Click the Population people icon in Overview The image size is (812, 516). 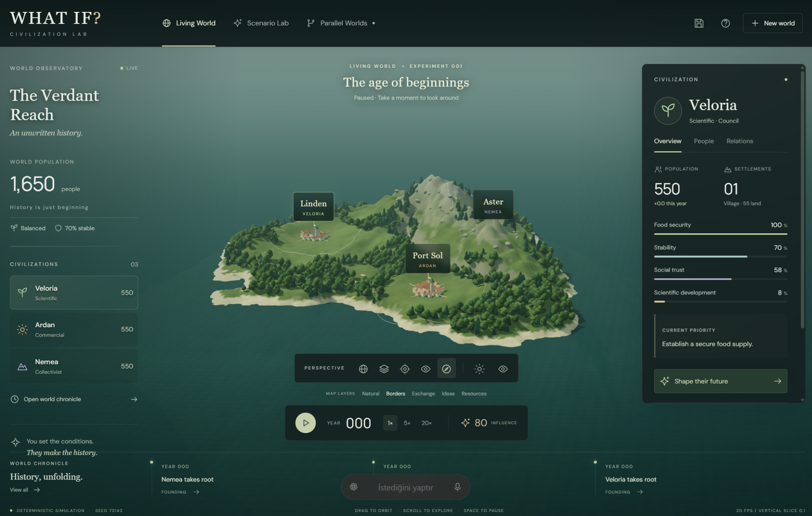click(x=658, y=169)
